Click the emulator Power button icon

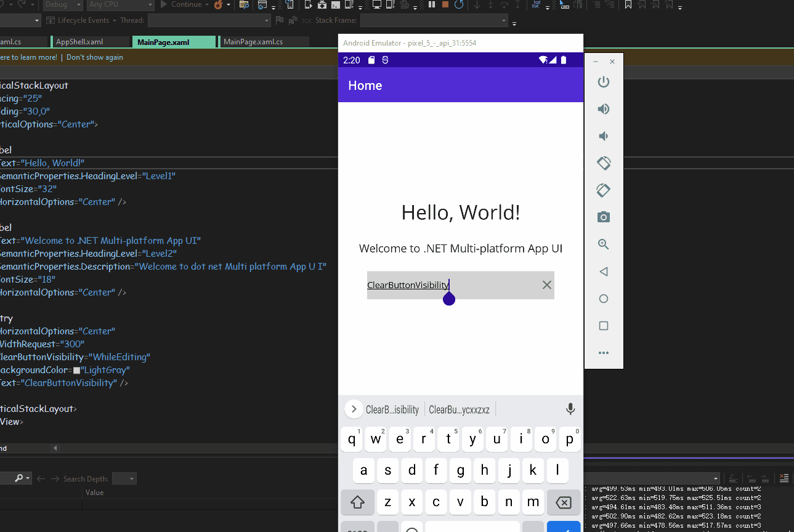(x=603, y=82)
